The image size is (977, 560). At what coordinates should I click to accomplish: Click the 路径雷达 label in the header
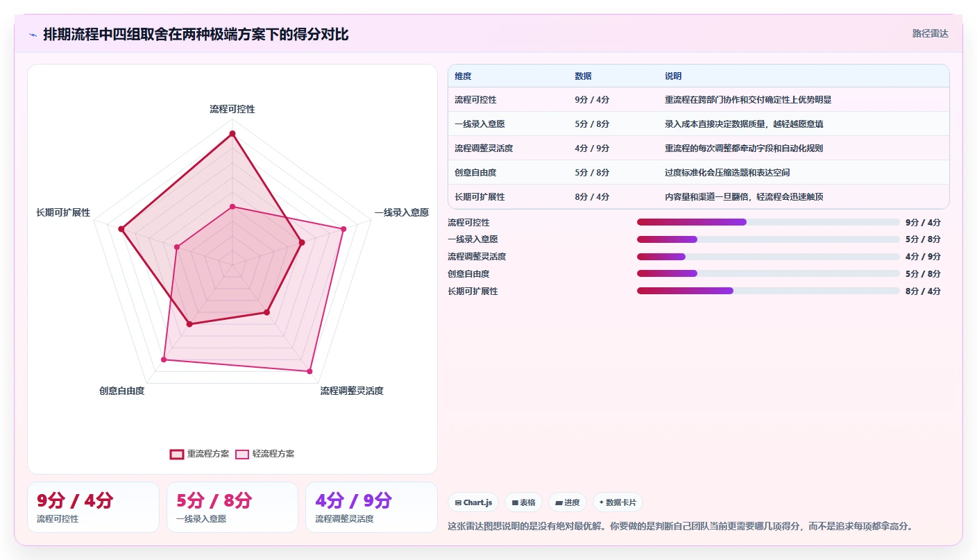(x=930, y=33)
